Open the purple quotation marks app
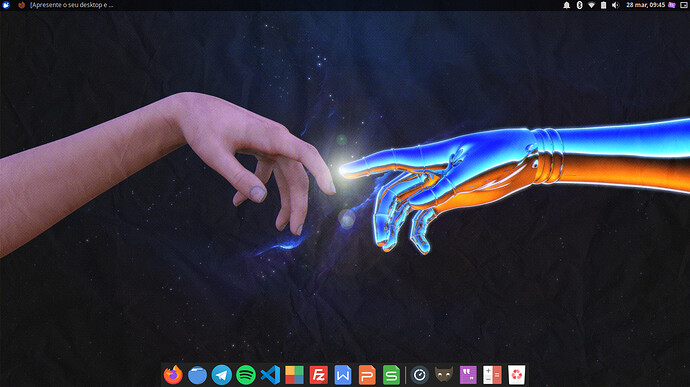 (x=468, y=375)
